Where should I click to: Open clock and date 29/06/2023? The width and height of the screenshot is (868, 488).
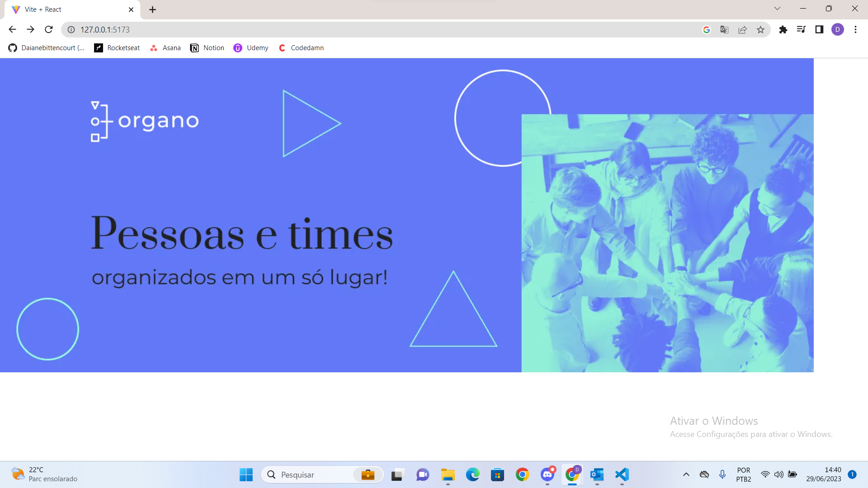[823, 475]
